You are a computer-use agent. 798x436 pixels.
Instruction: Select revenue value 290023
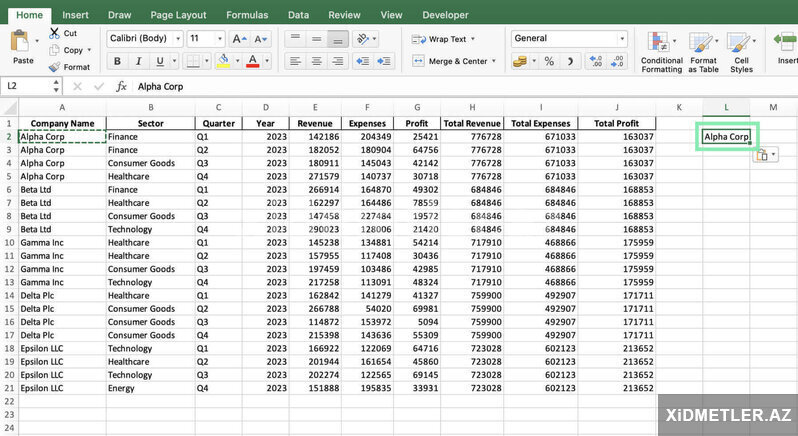pyautogui.click(x=315, y=229)
